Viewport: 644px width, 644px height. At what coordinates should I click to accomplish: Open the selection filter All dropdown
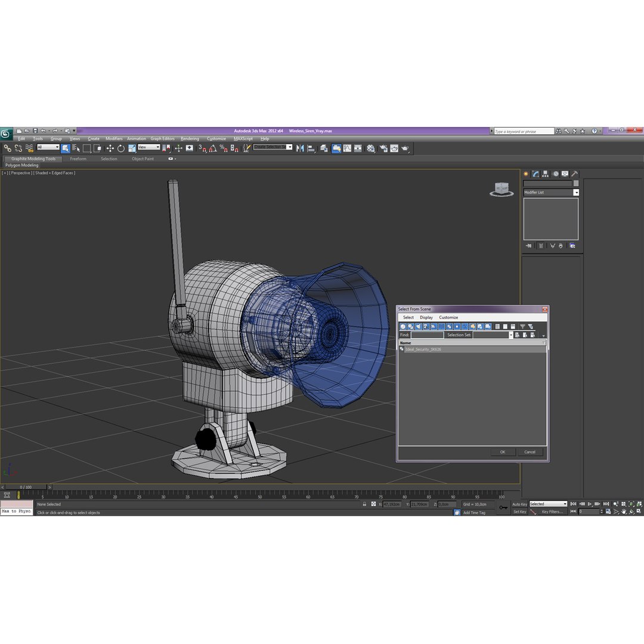48,147
